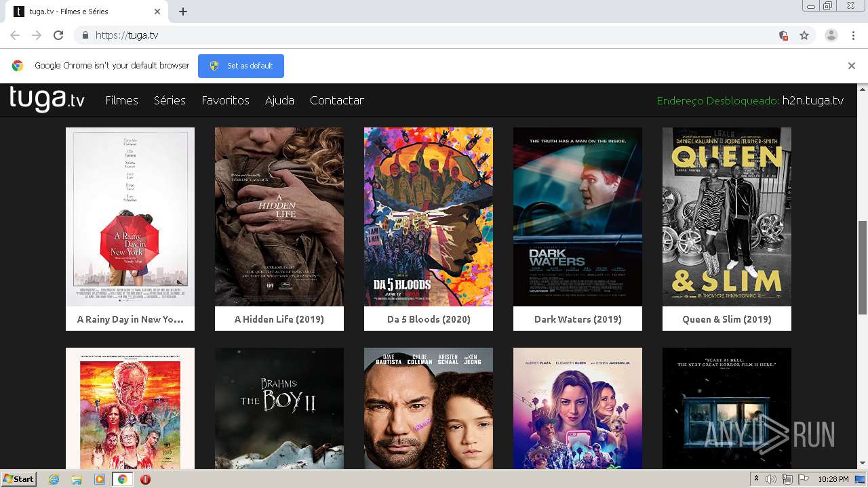Viewport: 868px width, 488px height.
Task: Open the Windows Start menu
Action: 18,479
